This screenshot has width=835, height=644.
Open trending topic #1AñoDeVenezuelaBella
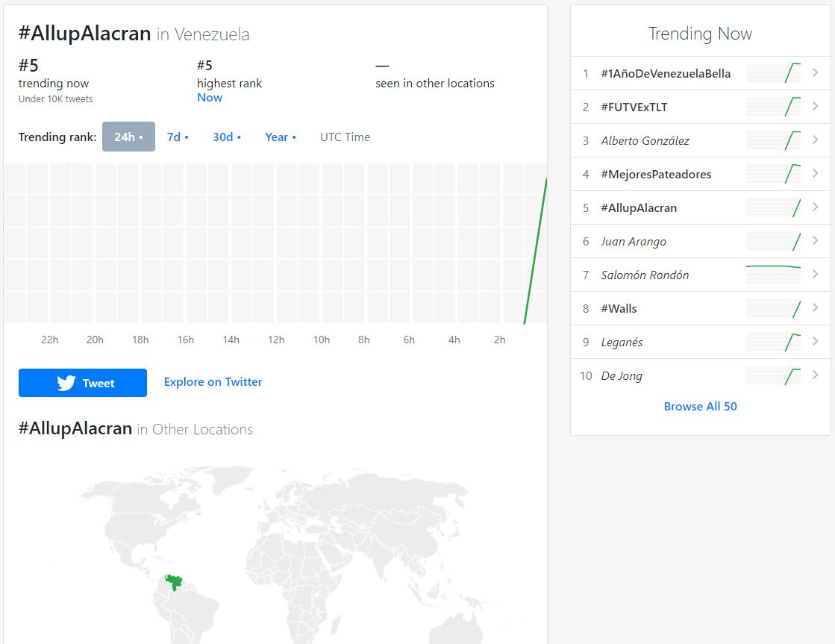(666, 74)
